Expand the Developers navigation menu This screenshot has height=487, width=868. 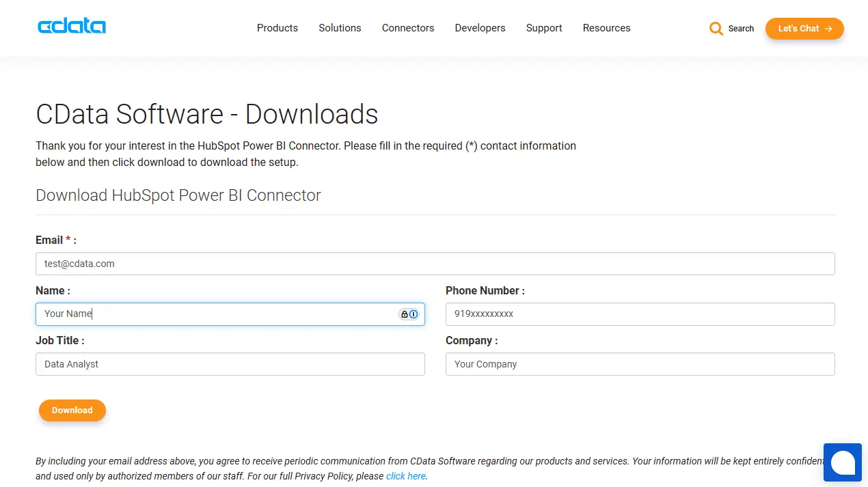pyautogui.click(x=480, y=28)
